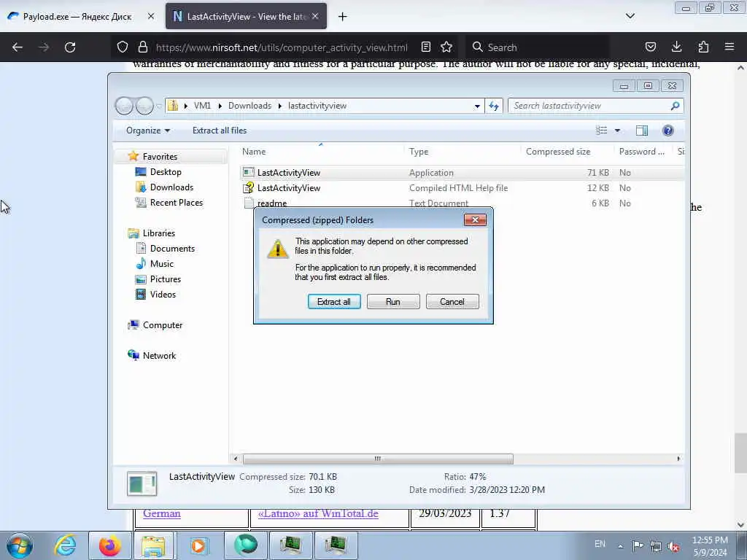Open Organize menu in Explorer
Screen dimensions: 747x560
click(x=147, y=131)
